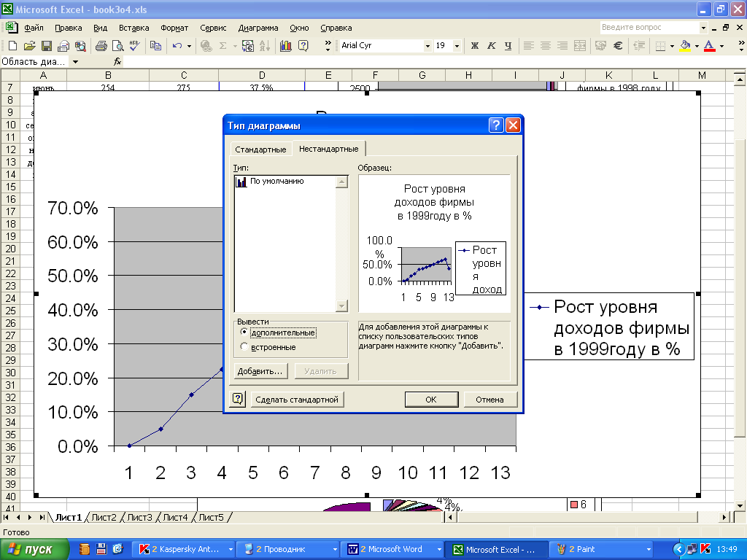The width and height of the screenshot is (747, 560).
Task: Open the Сервис menu
Action: [213, 28]
